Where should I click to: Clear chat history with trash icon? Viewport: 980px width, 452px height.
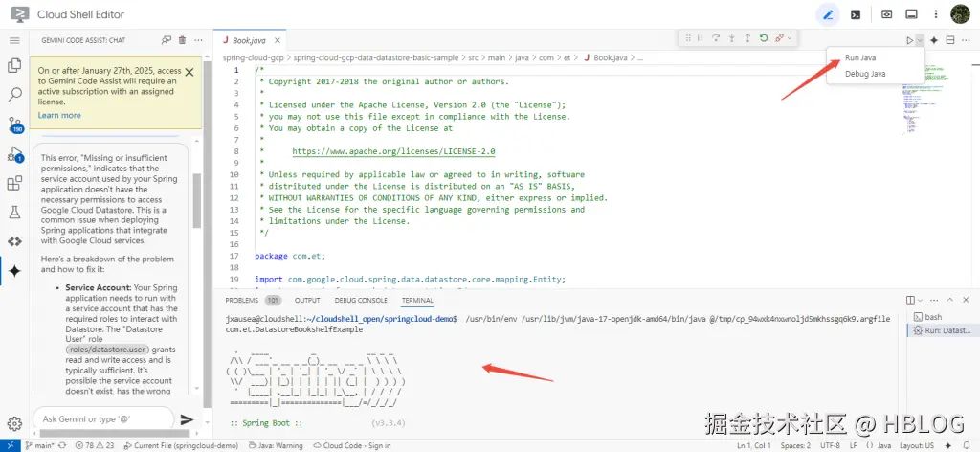point(182,40)
